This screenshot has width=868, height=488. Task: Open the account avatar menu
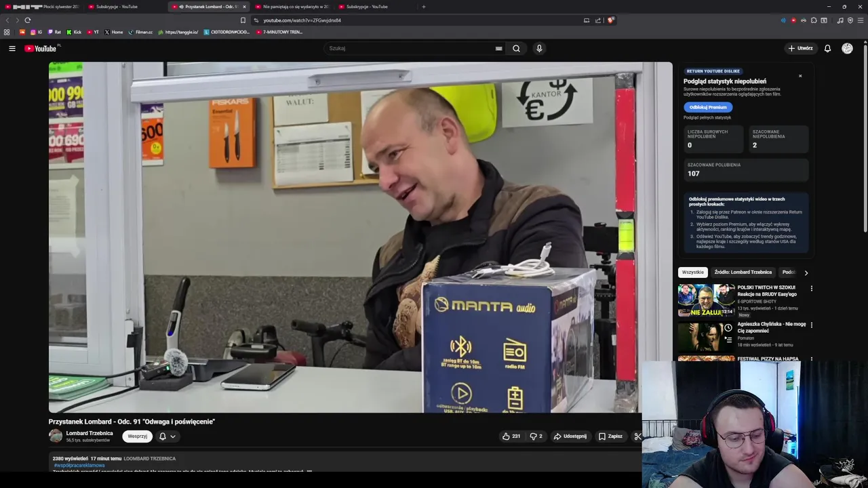847,48
